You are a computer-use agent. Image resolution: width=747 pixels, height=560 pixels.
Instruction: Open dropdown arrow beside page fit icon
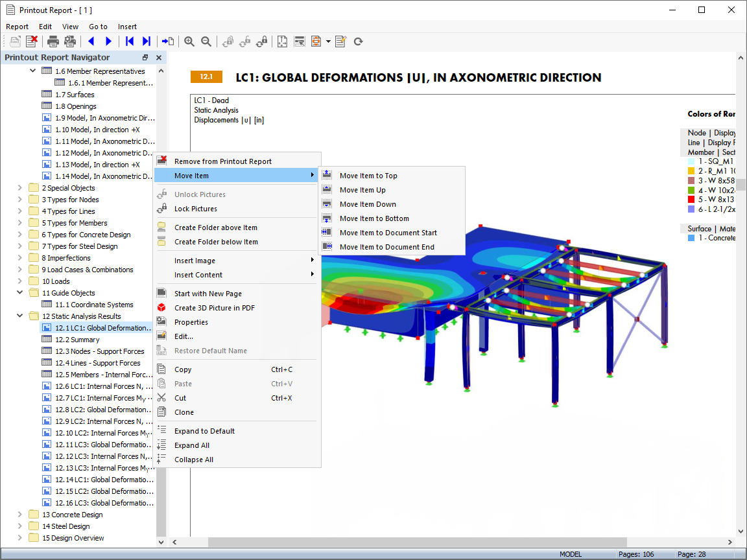(x=328, y=41)
